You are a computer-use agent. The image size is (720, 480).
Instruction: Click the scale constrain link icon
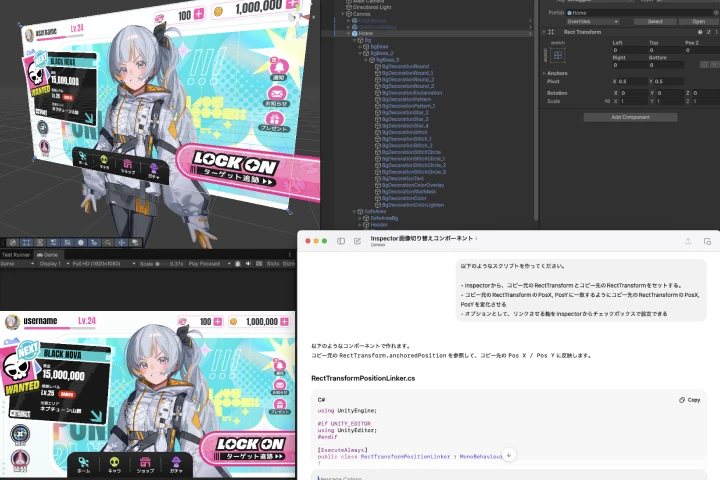[x=607, y=101]
